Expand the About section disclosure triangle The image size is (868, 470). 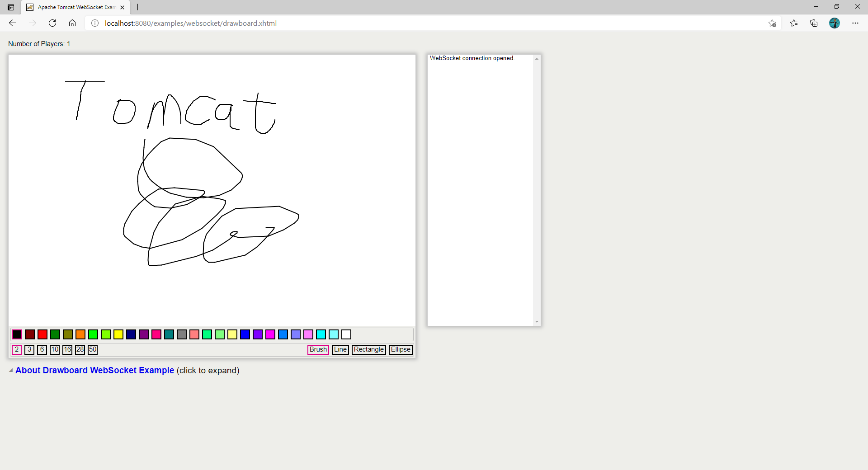point(11,371)
